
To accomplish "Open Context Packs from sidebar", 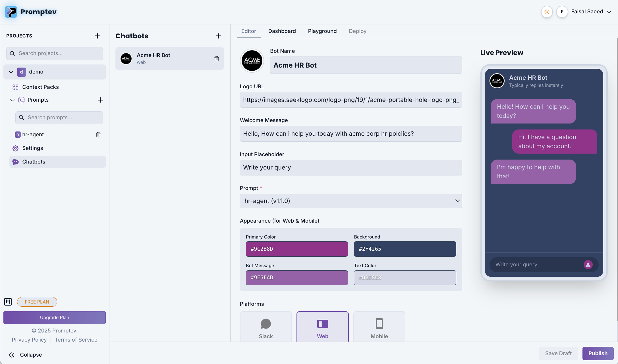I will coord(40,87).
